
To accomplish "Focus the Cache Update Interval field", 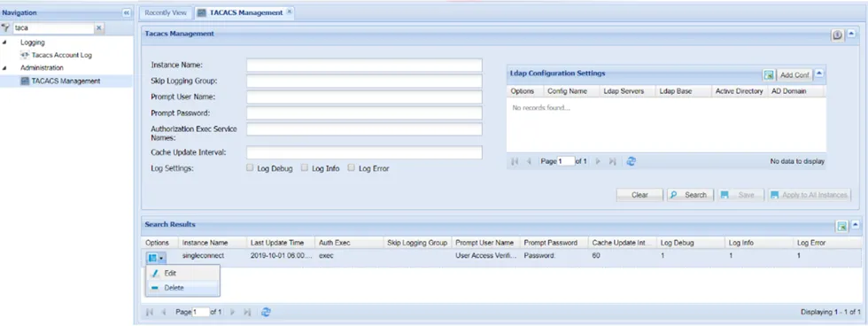I will [364, 152].
